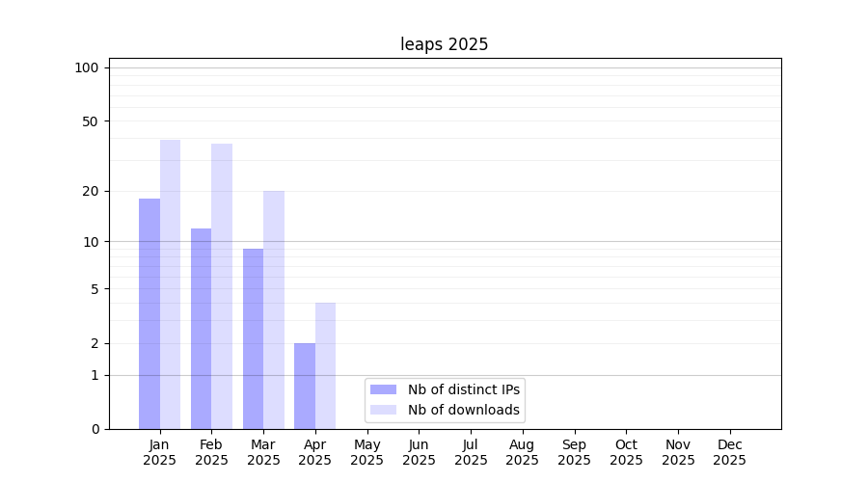Select the April 2025 downloads bar
868x482 pixels.
[325, 365]
